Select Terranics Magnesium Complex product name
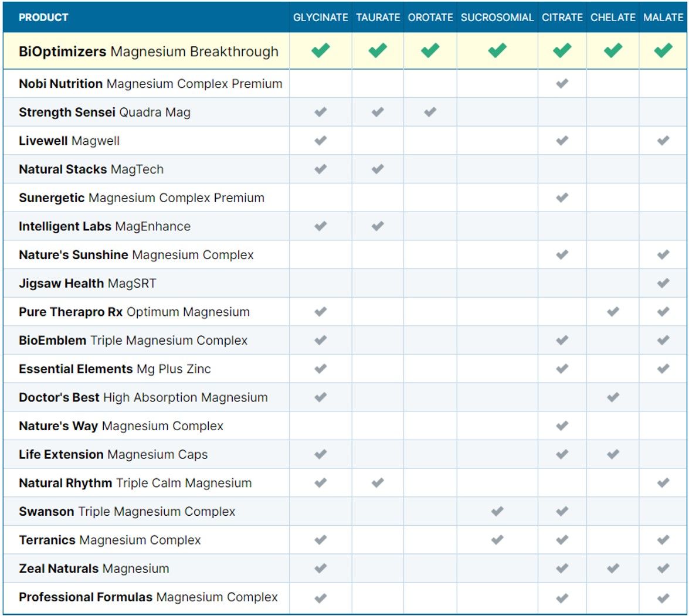Viewport: 689px width, 616px height. pos(110,540)
